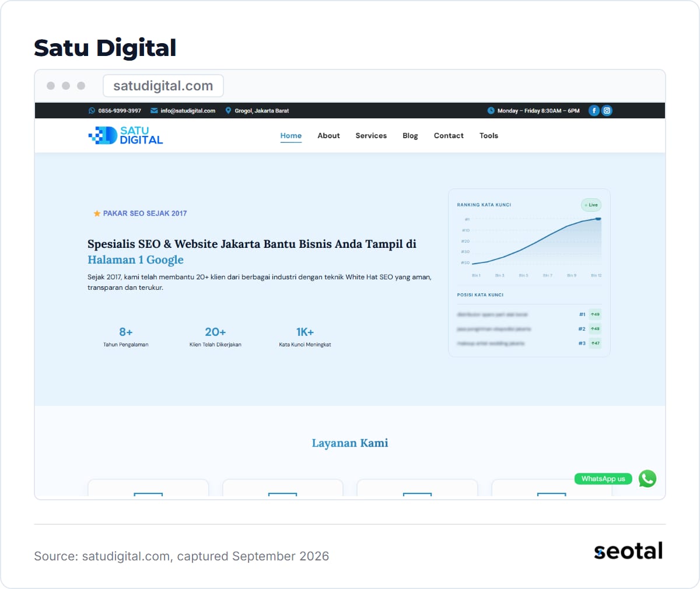Click the 20+ Klien Telah Dikerjakan stat

(x=215, y=337)
